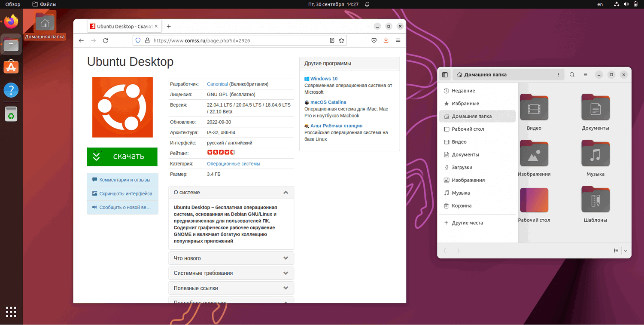Screen dimensions: 644x325
Task: Click the green скачать button
Action: 122,156
